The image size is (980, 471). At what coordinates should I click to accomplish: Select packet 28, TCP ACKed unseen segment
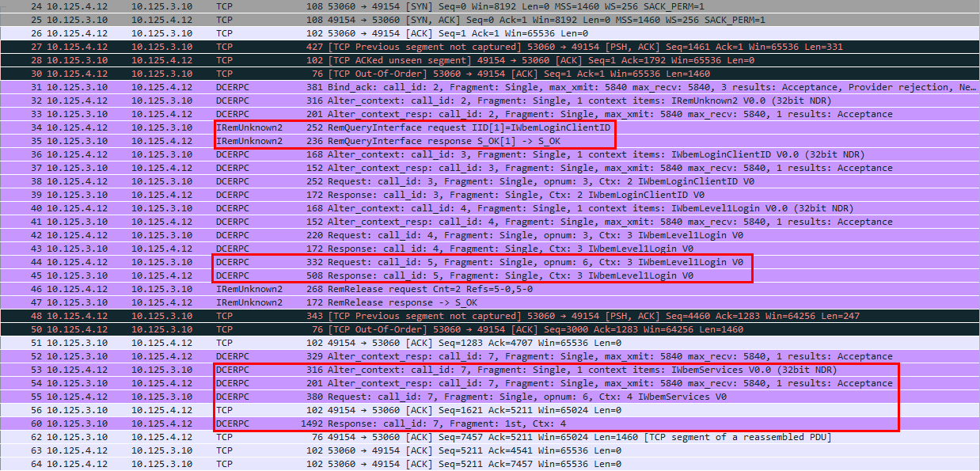[475, 60]
